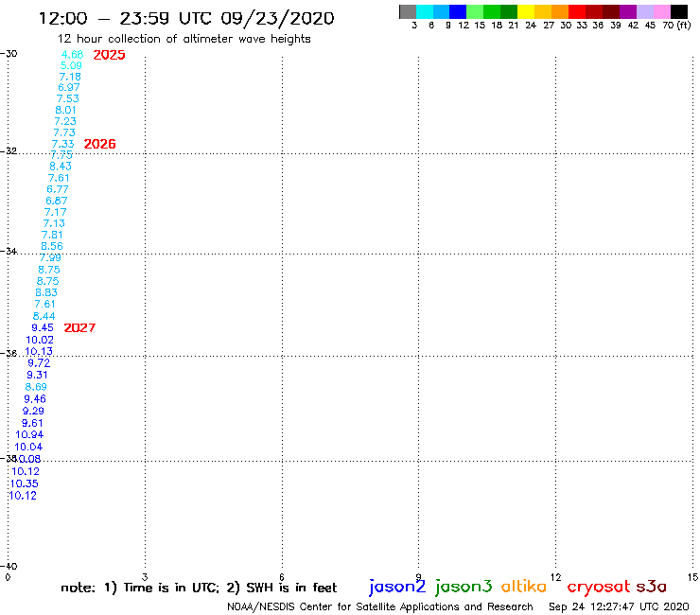Click the red 2027 time marker

[x=79, y=327]
